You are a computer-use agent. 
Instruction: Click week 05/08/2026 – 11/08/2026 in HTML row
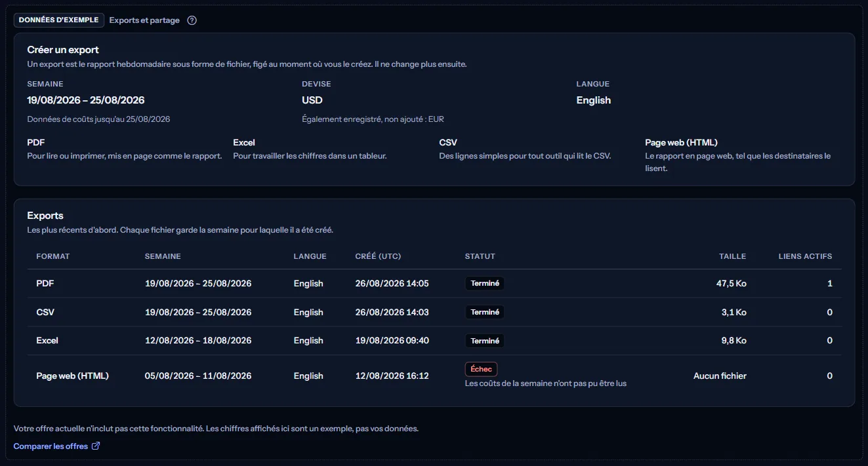[198, 376]
